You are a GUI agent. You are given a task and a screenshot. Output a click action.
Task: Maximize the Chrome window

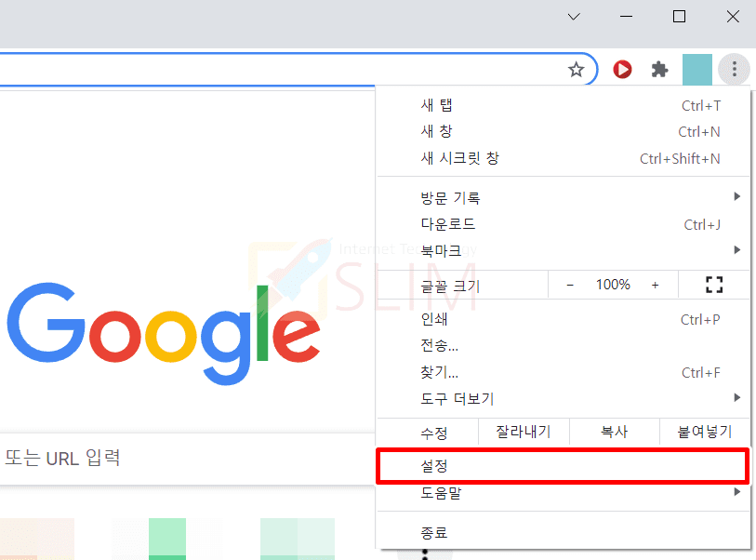coord(679,17)
